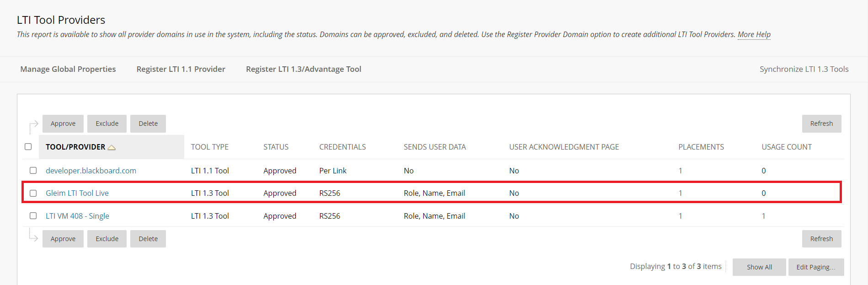
Task: Click the Per Link credentials cell
Action: [x=333, y=171]
